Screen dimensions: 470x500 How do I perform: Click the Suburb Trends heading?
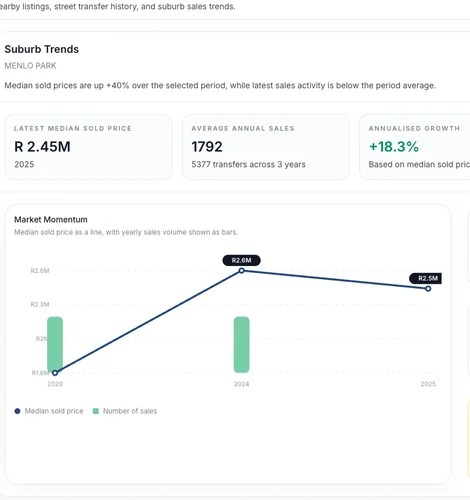click(42, 49)
